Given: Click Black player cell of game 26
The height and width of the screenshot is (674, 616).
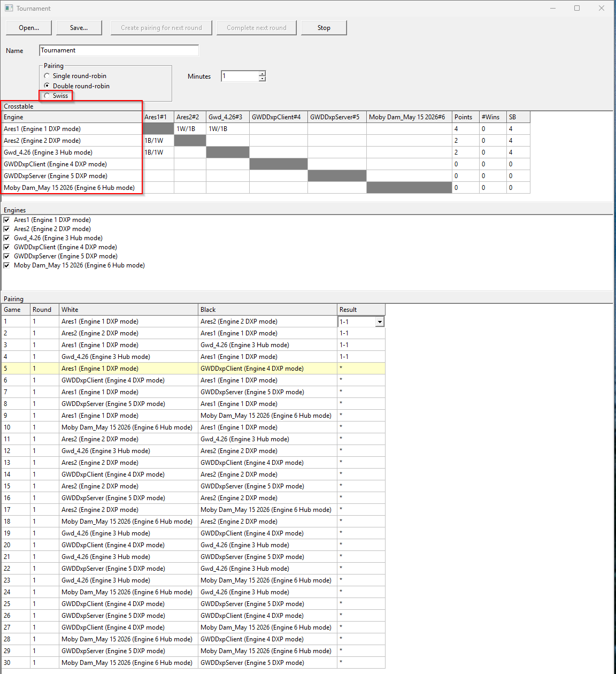Looking at the screenshot, I should point(267,616).
